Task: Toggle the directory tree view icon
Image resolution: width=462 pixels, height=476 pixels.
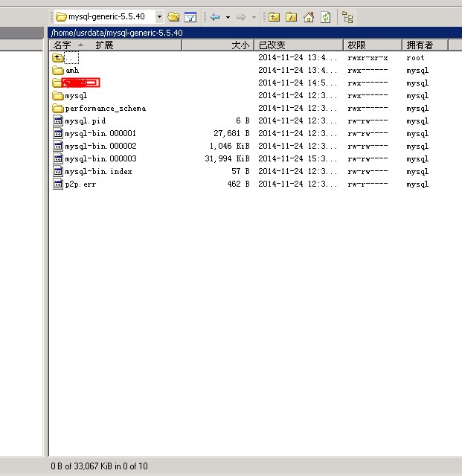Action: coord(347,16)
